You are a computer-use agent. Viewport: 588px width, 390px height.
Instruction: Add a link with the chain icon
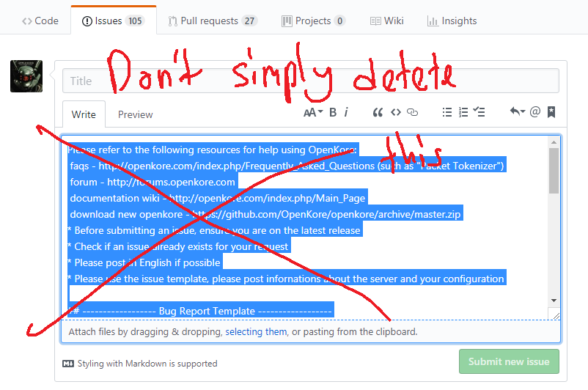413,112
